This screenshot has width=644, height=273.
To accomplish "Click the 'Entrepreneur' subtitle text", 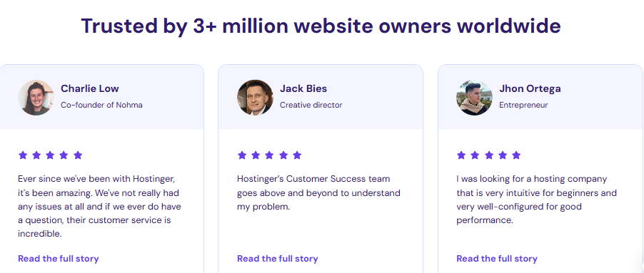I will [523, 105].
